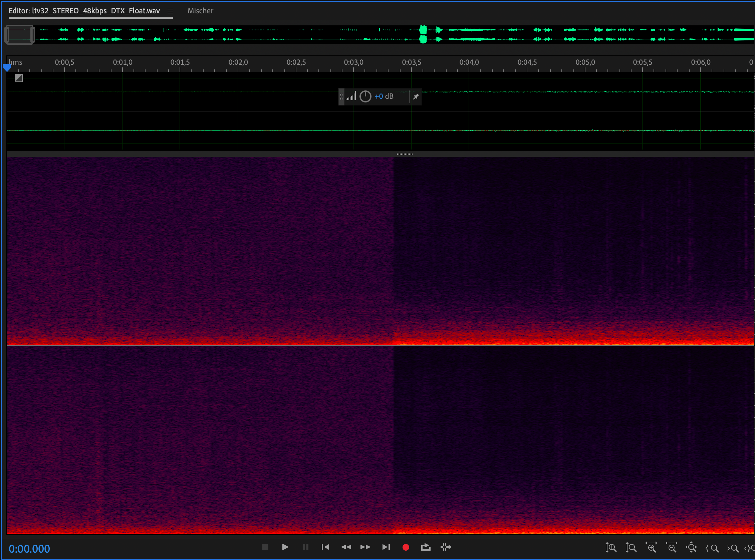
Task: Click the Rewind button
Action: [346, 547]
